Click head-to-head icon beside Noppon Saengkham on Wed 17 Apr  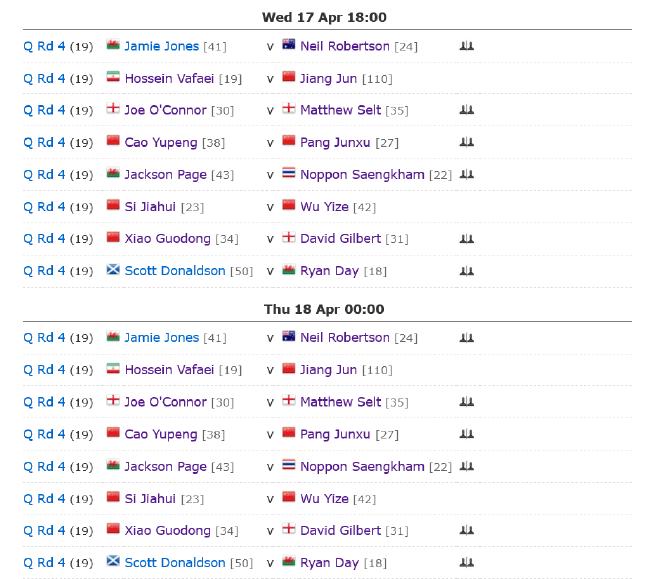click(466, 174)
